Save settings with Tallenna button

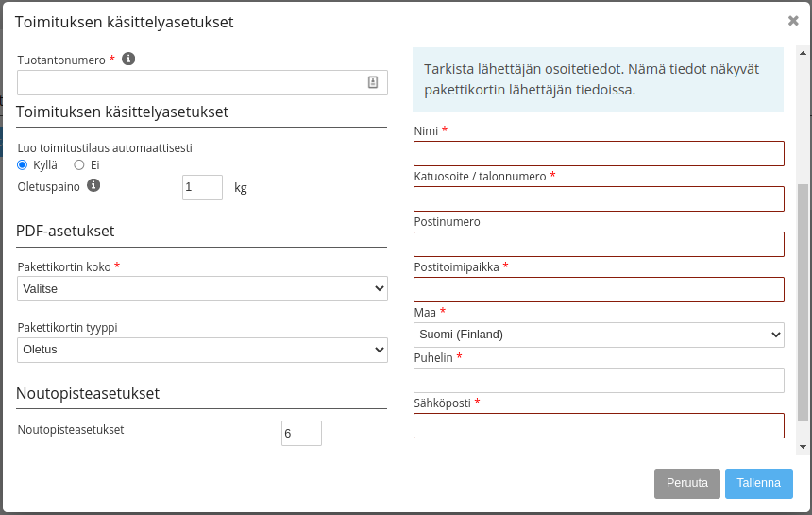coord(759,484)
